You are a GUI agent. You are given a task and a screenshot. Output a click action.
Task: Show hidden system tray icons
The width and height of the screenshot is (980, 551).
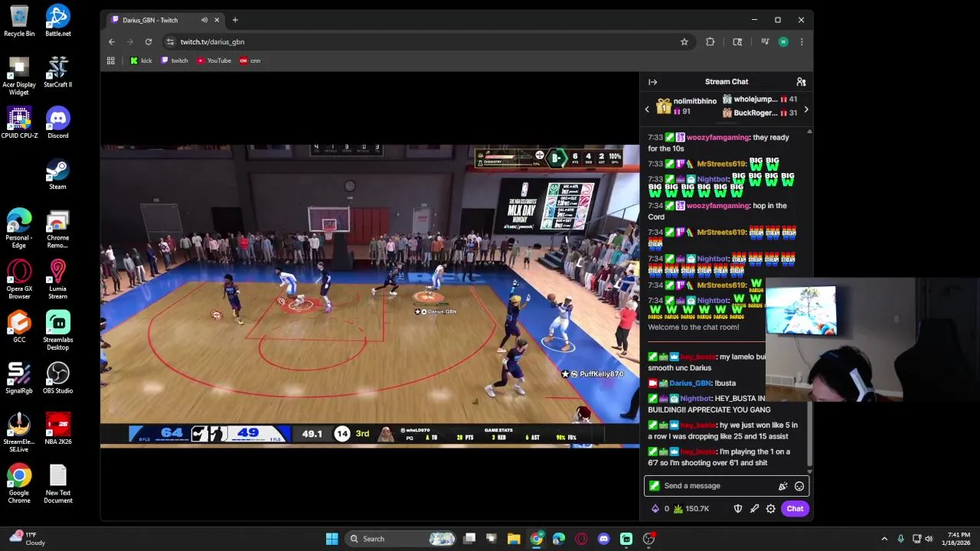click(x=884, y=539)
